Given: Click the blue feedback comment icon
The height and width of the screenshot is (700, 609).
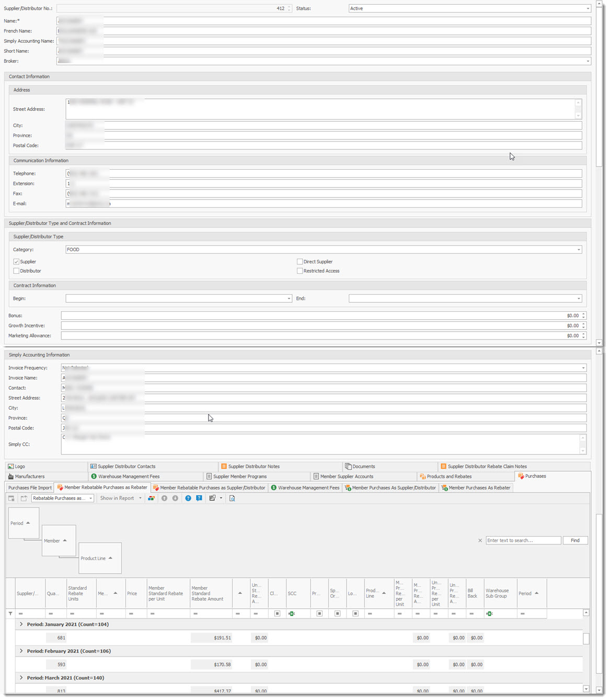Looking at the screenshot, I should tap(199, 498).
